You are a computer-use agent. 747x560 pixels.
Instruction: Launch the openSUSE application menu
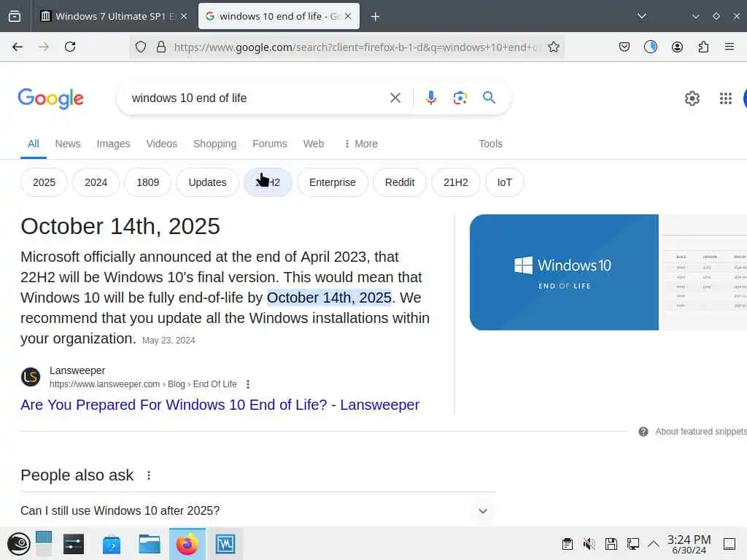click(18, 544)
